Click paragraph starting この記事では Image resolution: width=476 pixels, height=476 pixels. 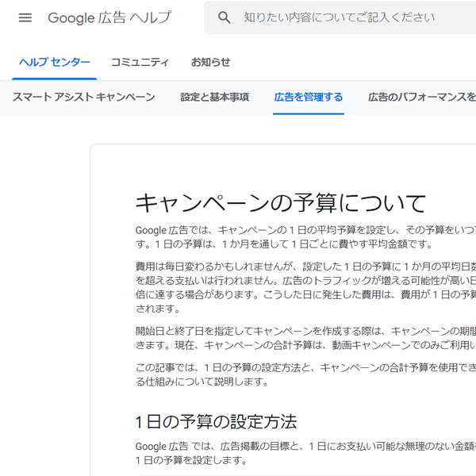coord(305,374)
